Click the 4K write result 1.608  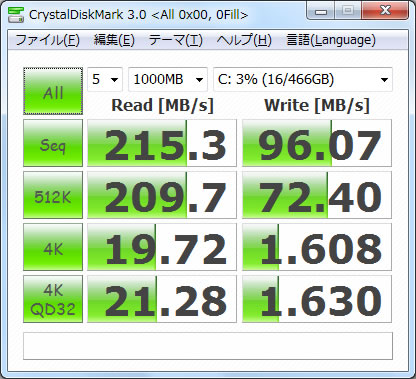coord(317,247)
